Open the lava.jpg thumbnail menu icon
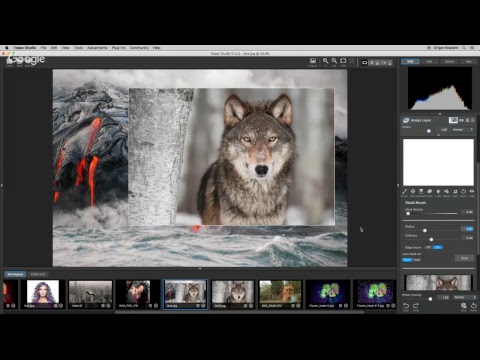Viewport: 480px width, 360px height. (198, 305)
